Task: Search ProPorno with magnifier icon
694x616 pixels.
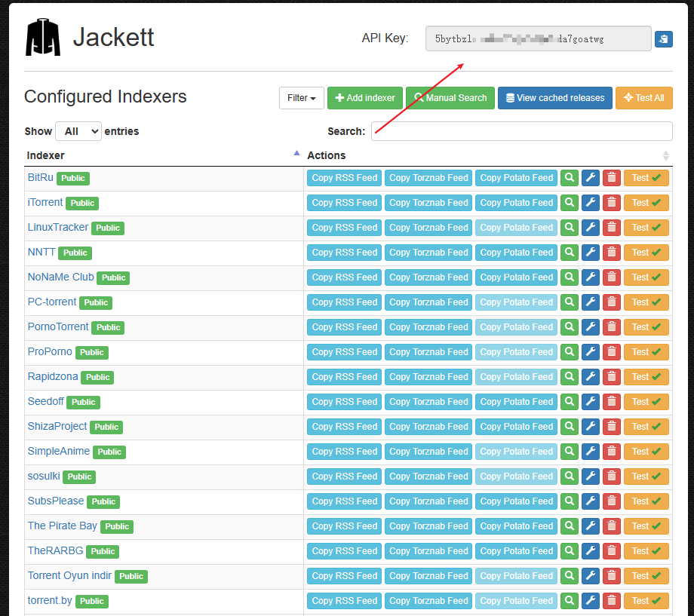Action: click(x=570, y=352)
